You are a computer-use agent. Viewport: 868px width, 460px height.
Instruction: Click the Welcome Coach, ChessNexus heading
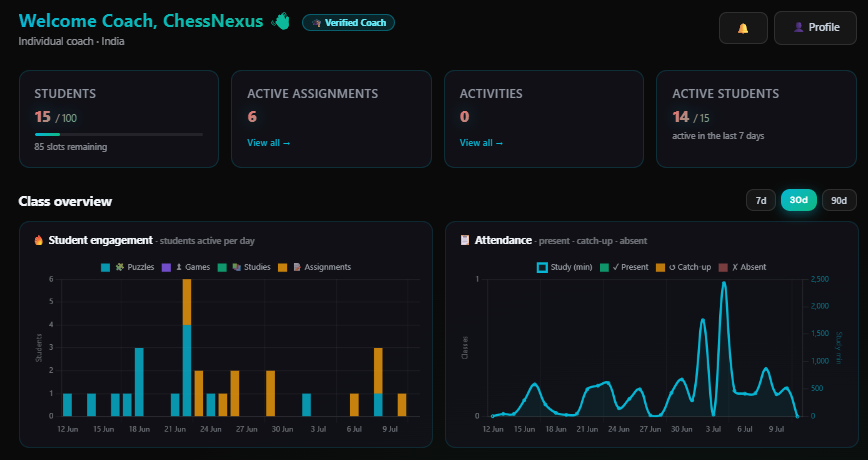[141, 21]
